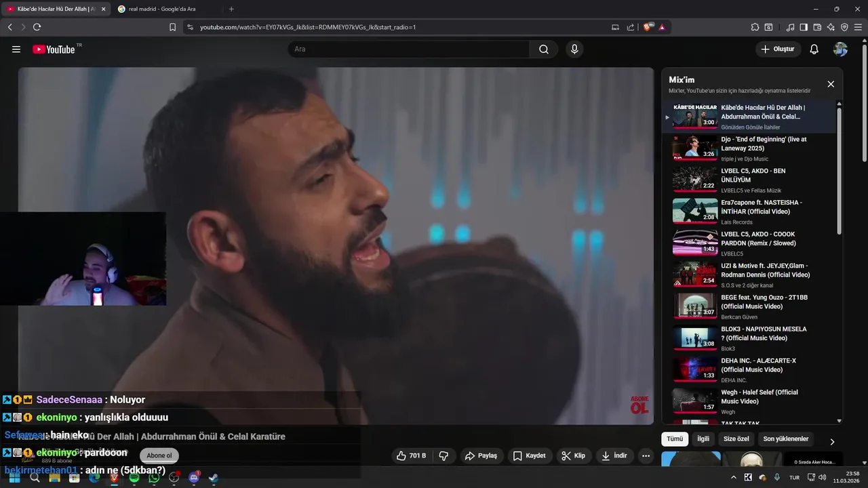Open Brave Shields lion icon
The image size is (868, 488).
(x=648, y=27)
